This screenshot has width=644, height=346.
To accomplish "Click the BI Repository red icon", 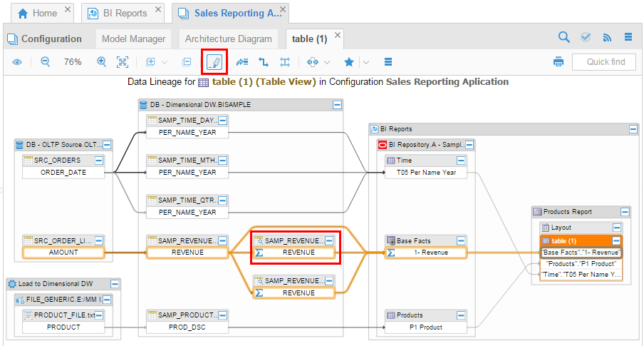I will pyautogui.click(x=383, y=145).
